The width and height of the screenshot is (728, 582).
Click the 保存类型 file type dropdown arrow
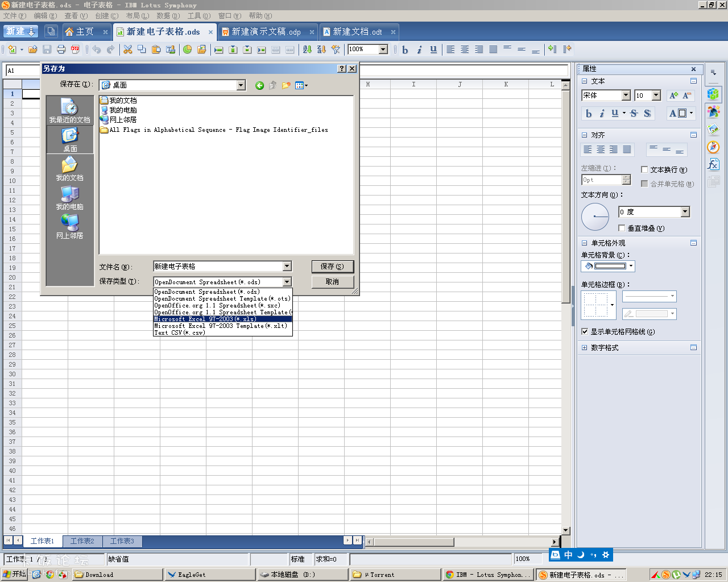287,282
